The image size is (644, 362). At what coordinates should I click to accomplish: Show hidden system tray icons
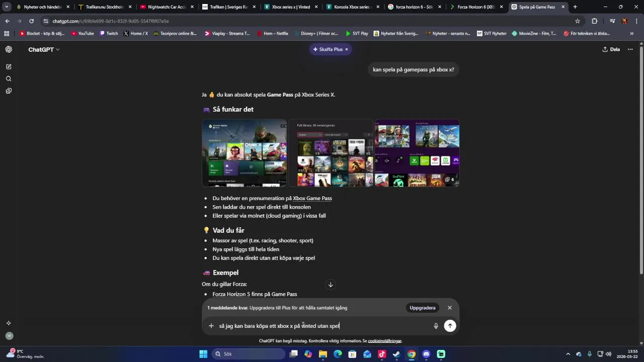pyautogui.click(x=568, y=354)
